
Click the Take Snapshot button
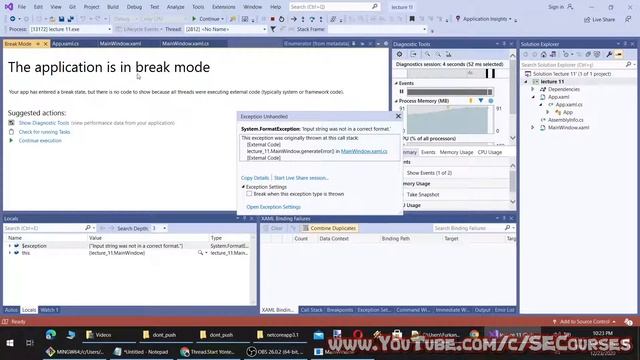pyautogui.click(x=423, y=195)
